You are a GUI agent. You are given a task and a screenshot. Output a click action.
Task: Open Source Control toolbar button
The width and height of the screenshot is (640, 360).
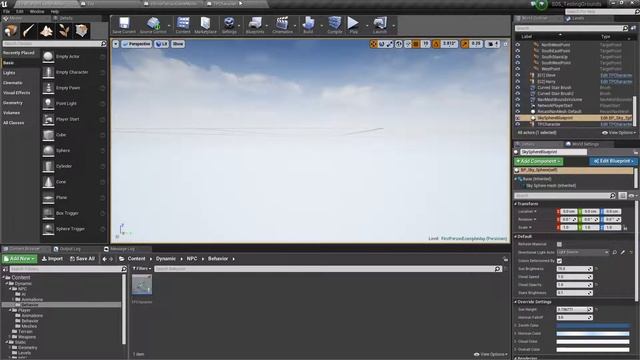point(153,25)
